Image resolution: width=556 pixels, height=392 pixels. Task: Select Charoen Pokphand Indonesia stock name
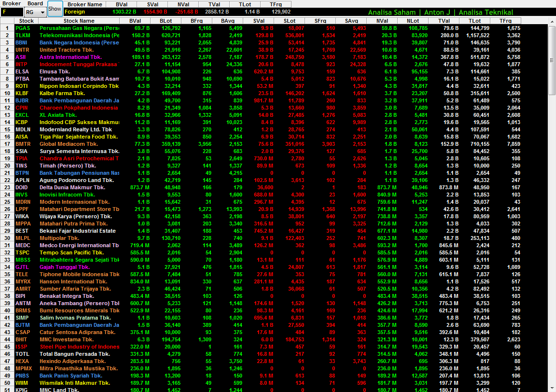coord(79,108)
